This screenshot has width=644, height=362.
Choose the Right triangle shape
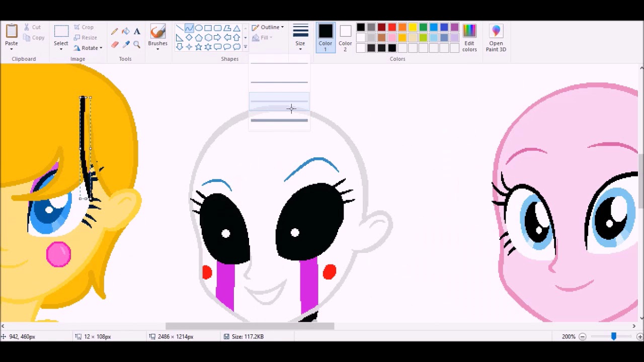(x=180, y=38)
